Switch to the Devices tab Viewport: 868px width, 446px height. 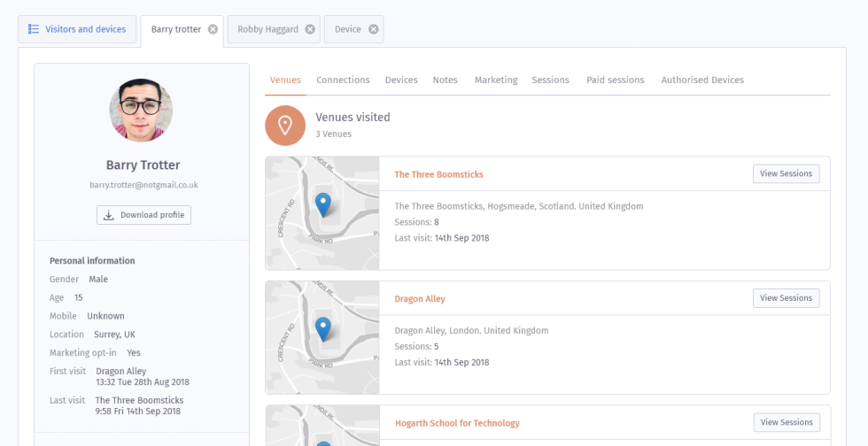pos(401,80)
